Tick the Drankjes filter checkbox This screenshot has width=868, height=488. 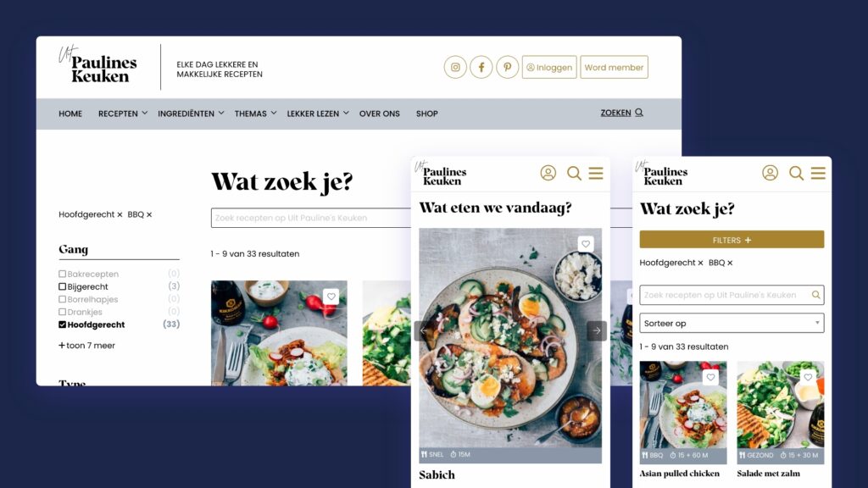[x=62, y=312]
